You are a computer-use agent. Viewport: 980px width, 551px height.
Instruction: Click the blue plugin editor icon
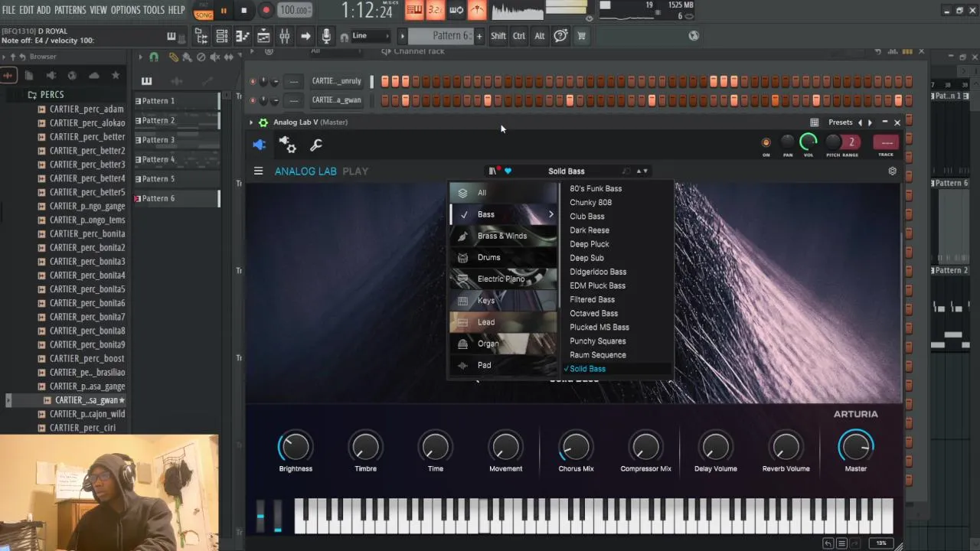pos(260,145)
